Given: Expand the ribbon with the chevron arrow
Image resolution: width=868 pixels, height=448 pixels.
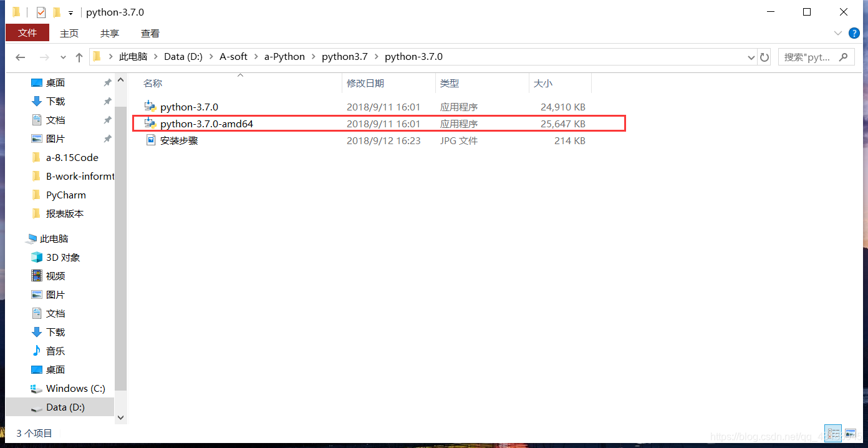Looking at the screenshot, I should pyautogui.click(x=837, y=33).
